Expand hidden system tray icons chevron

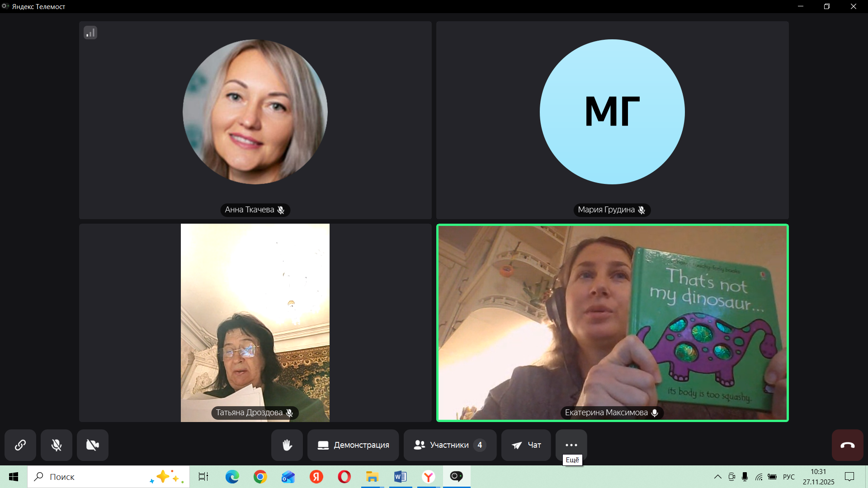coord(717,477)
